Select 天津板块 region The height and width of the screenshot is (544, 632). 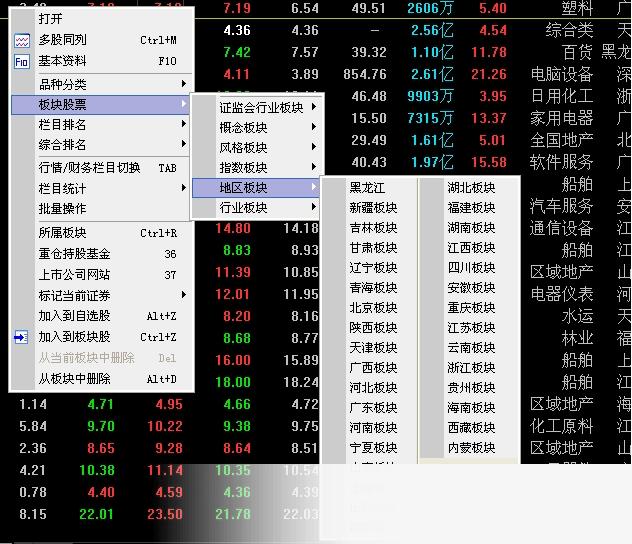point(369,348)
